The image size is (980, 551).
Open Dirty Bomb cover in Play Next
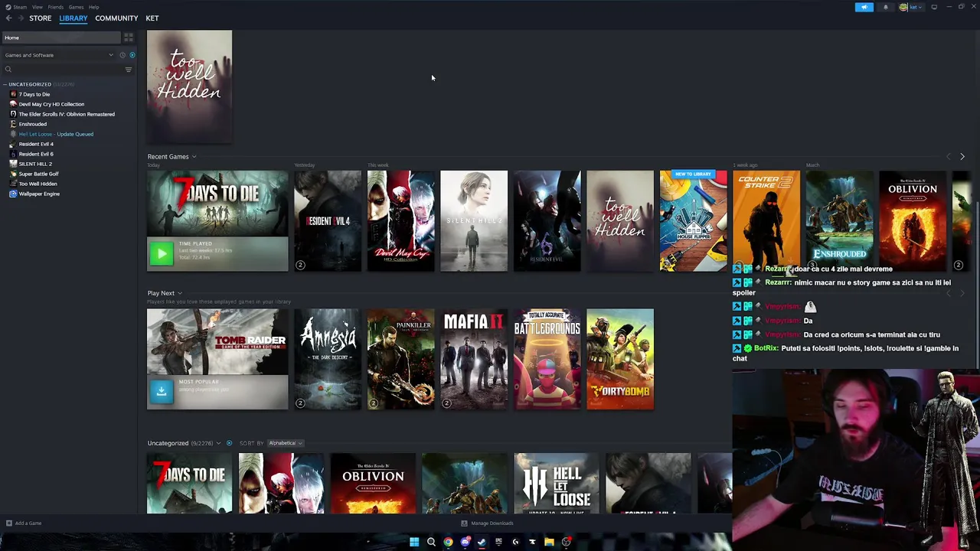tap(620, 359)
